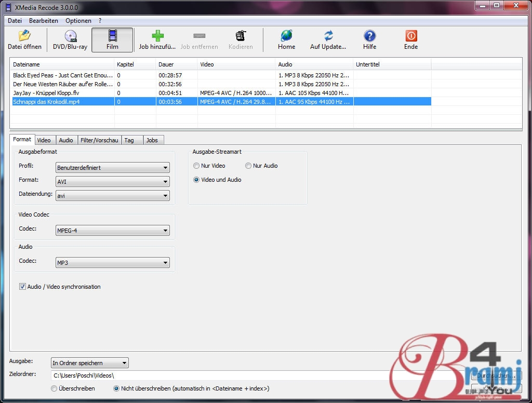Image resolution: width=532 pixels, height=403 pixels.
Task: Select the Nur Audio radio button
Action: tap(248, 166)
